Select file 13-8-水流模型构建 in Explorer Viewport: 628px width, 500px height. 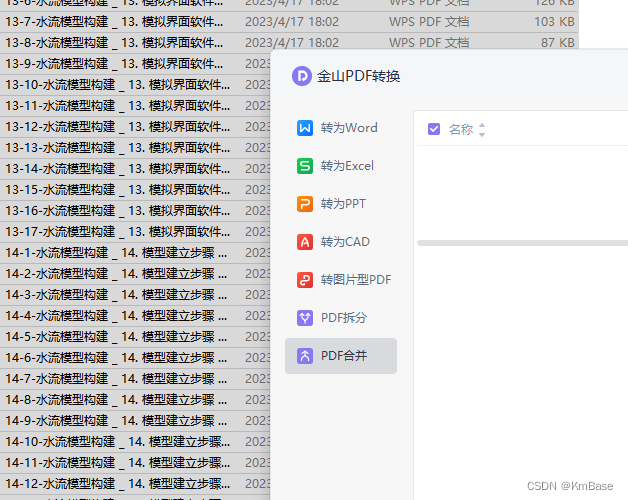tap(114, 42)
